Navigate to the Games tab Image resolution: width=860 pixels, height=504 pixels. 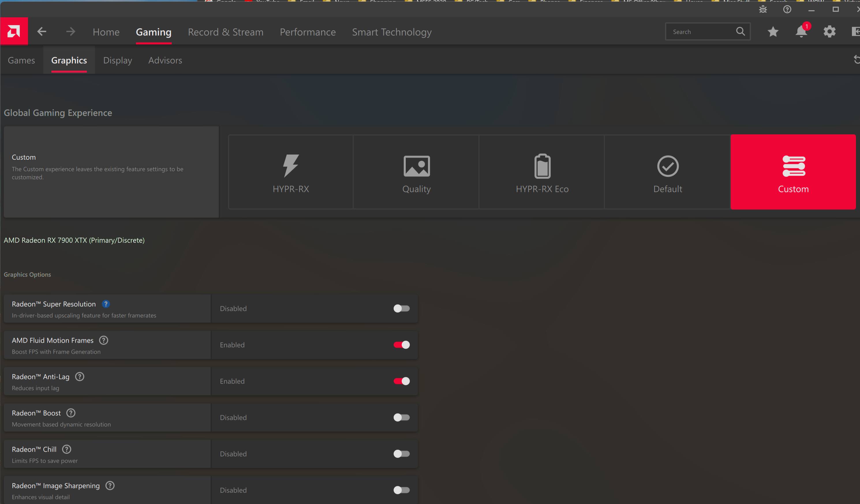[21, 60]
